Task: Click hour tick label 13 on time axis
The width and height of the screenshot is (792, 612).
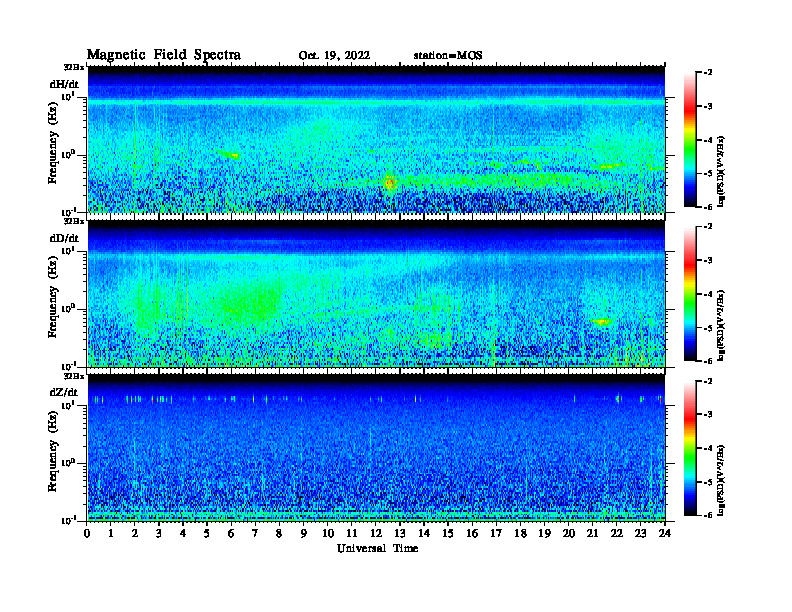Action: click(x=400, y=533)
